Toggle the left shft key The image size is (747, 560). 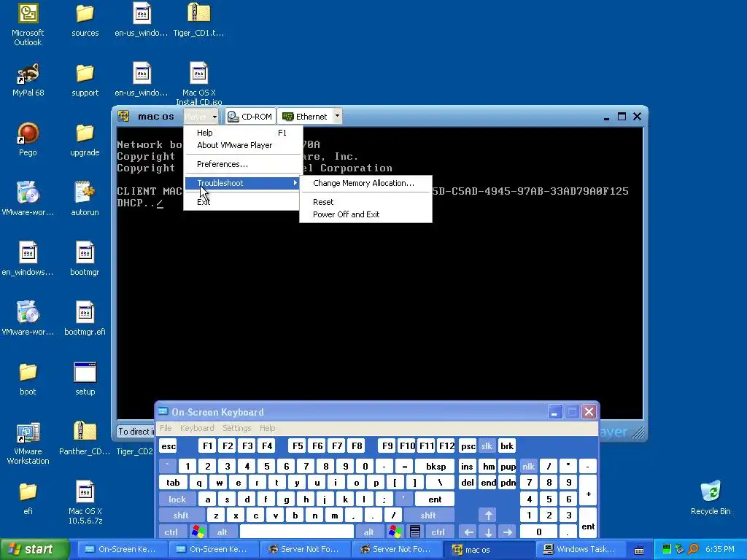coord(181,516)
